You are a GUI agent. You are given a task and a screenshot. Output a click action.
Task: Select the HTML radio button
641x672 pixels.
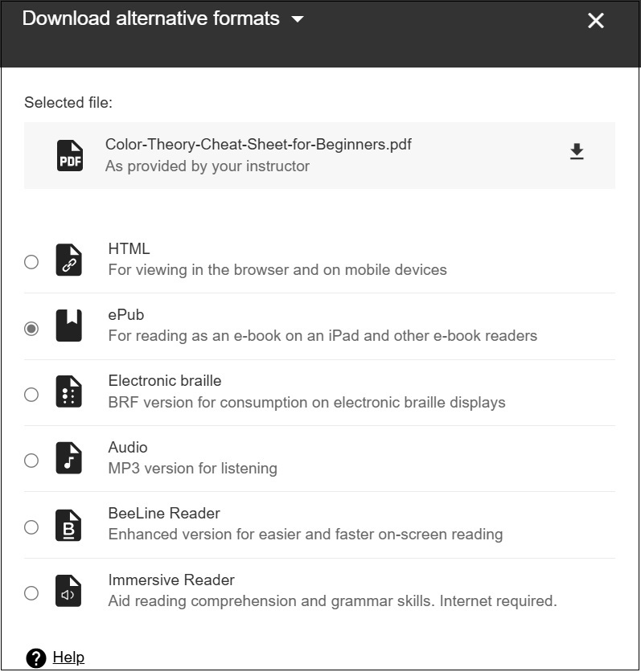[31, 262]
